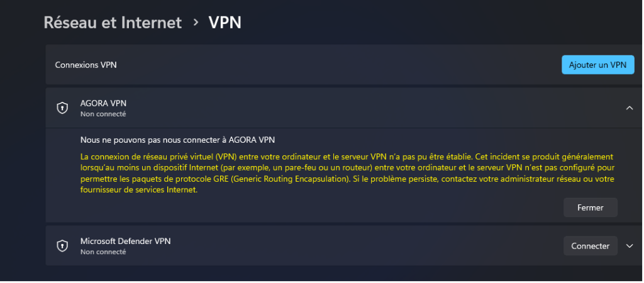Click the Microsoft Defender VPN shield icon
This screenshot has height=283, width=644.
[x=62, y=246]
